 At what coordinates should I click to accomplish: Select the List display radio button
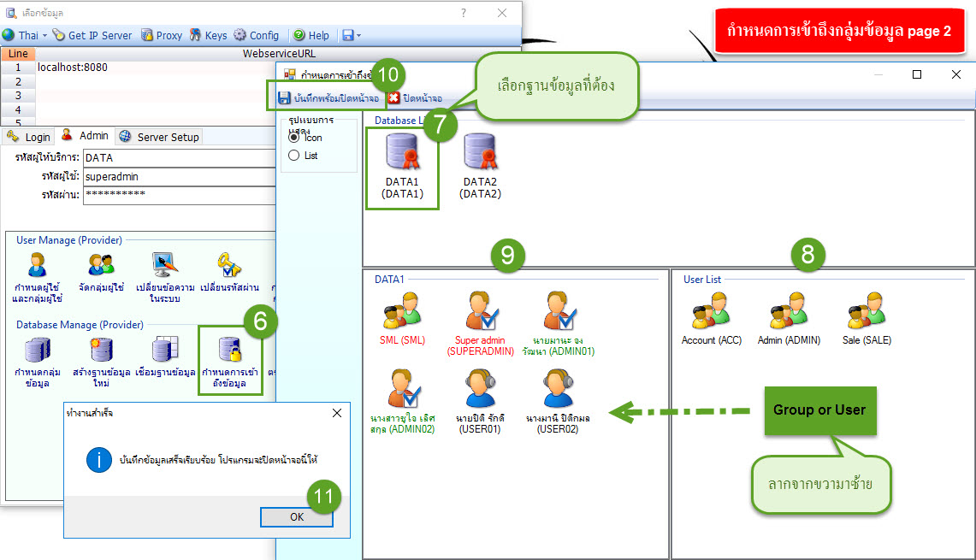293,156
